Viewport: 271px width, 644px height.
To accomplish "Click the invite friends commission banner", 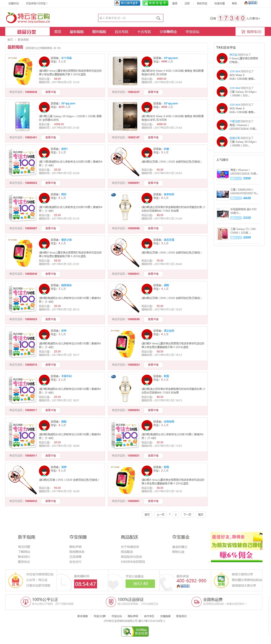I will [237, 547].
